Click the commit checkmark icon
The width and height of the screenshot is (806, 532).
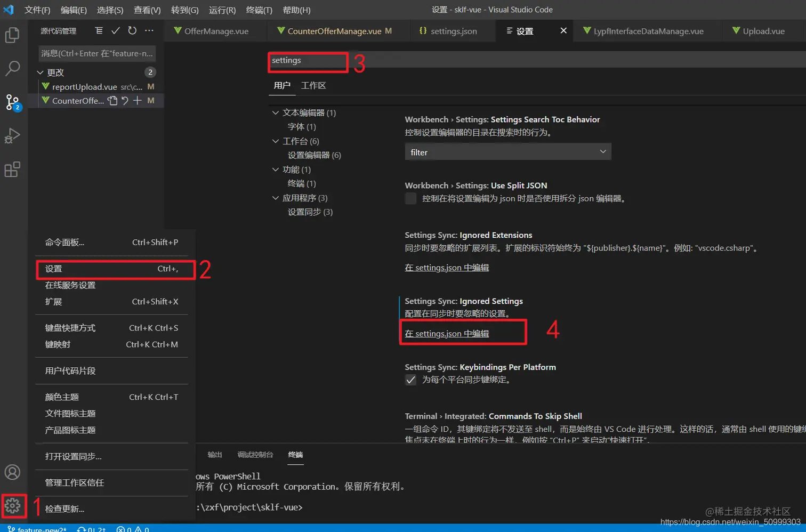(115, 31)
